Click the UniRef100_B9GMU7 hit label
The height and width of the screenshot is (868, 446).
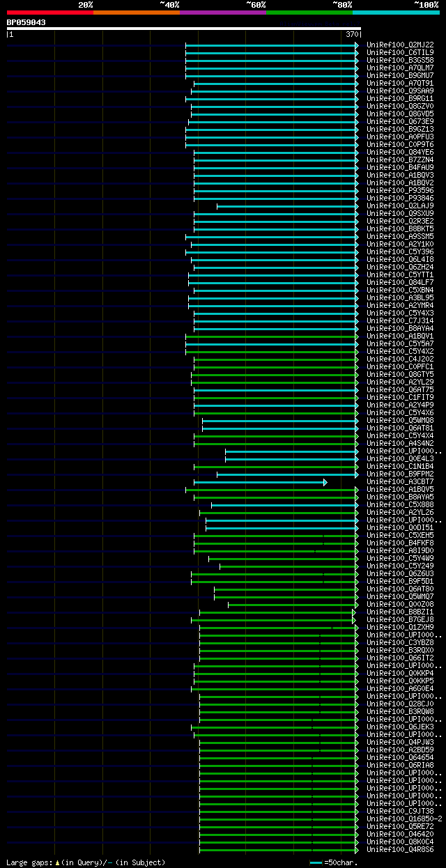click(400, 75)
